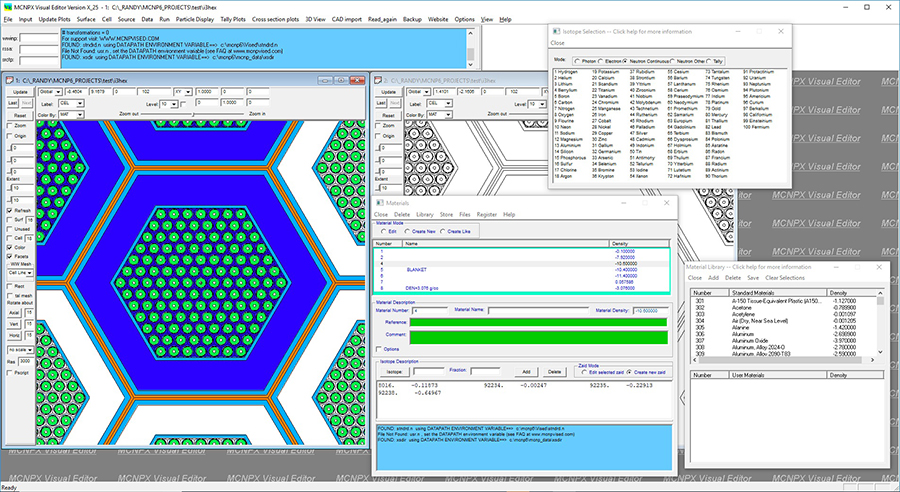Click the Material Library vertical scrollbar down arrow

click(x=880, y=352)
